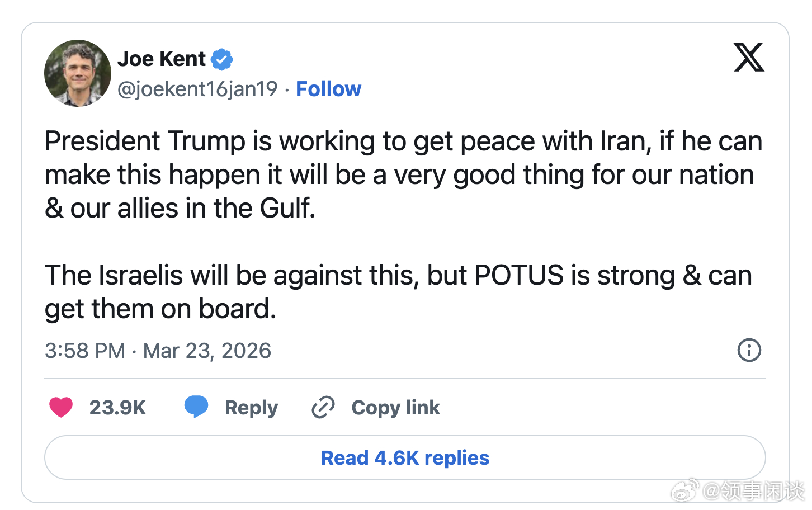
Task: Like the tweet with the heart icon
Action: coord(61,407)
